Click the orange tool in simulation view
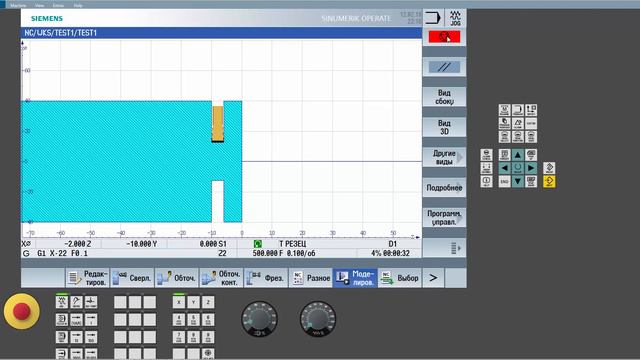The width and height of the screenshot is (640, 360). coord(218,124)
